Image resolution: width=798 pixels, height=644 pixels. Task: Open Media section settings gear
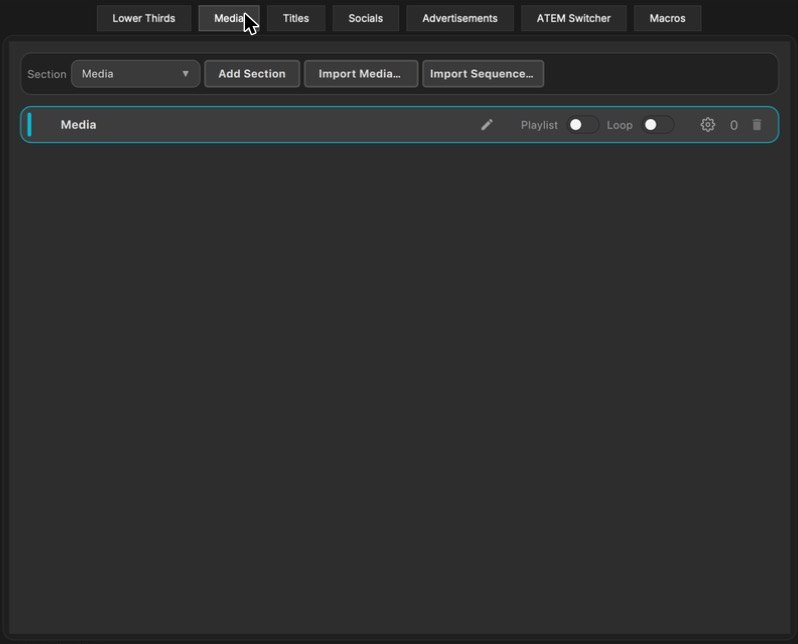[707, 125]
